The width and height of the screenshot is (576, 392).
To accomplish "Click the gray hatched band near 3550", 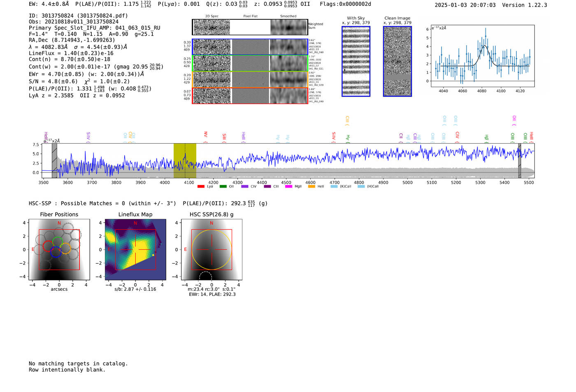I will [54, 160].
